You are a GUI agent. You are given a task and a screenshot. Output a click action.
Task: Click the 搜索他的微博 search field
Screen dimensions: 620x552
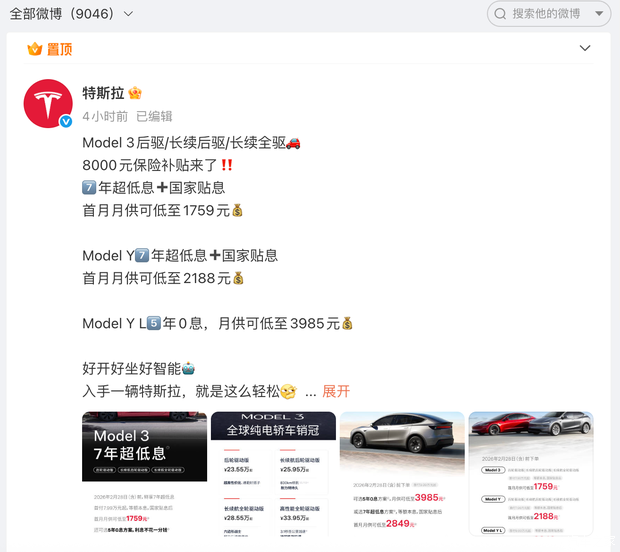[546, 14]
